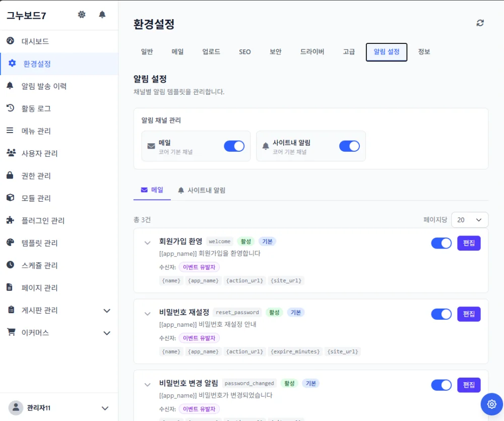This screenshot has height=421, width=504.
Task: Toggle the 메일 channel switch off
Action: click(234, 146)
